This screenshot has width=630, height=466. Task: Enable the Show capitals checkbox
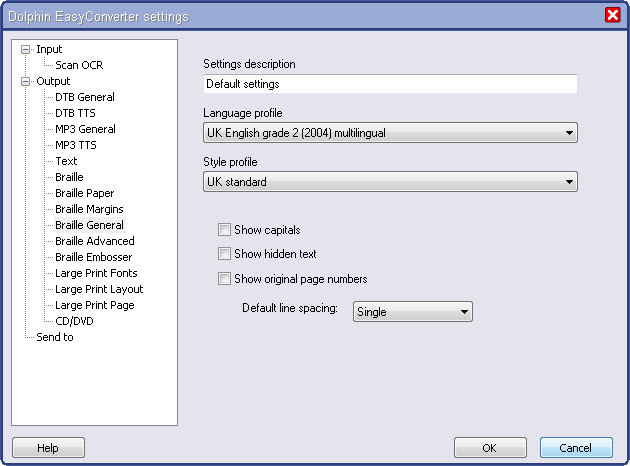tap(224, 230)
